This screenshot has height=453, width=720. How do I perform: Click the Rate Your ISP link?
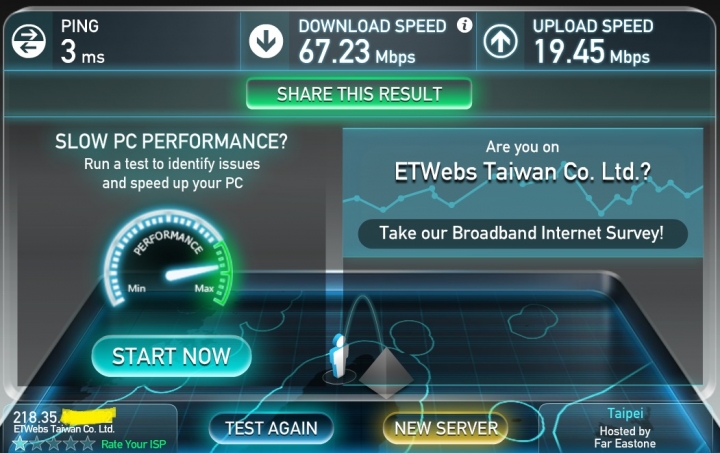point(133,444)
